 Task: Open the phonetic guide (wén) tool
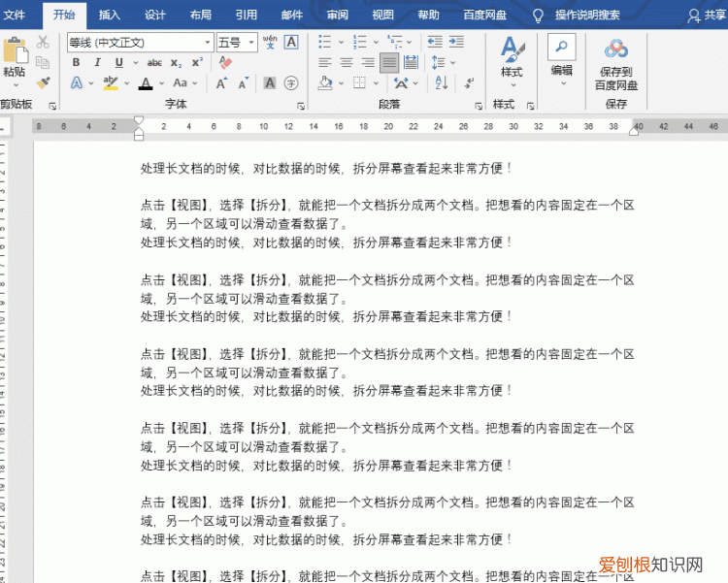270,42
